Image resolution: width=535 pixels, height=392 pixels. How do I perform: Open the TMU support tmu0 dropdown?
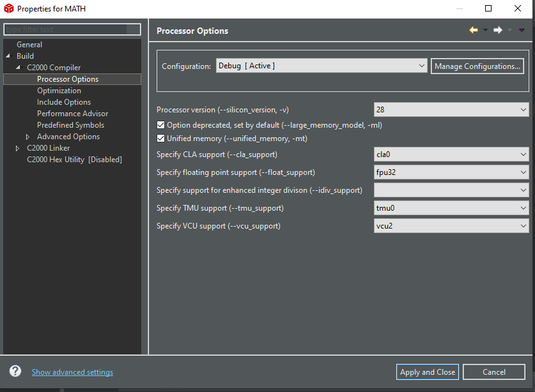[x=451, y=208]
